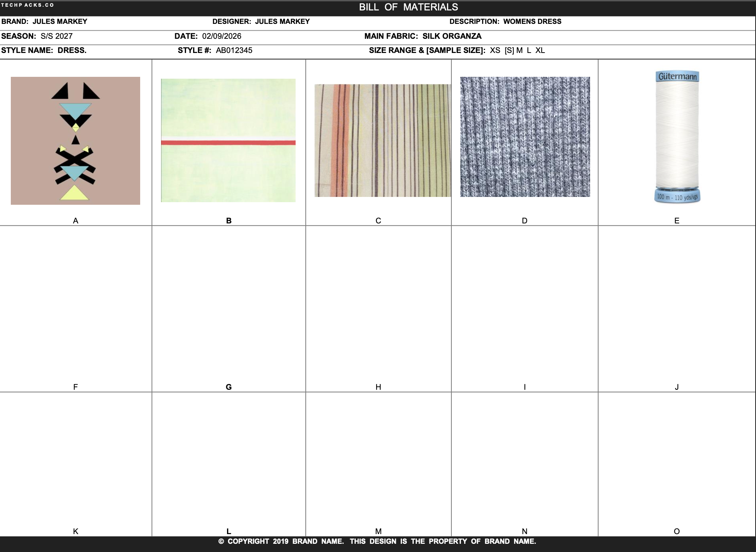This screenshot has width=756, height=552.
Task: Select the BILL OF MATERIALS title bar
Action: [409, 7]
